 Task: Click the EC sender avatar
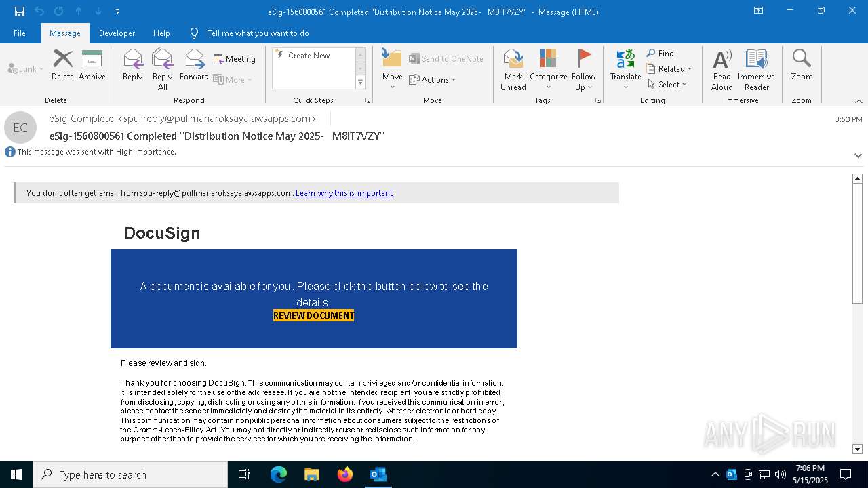click(x=20, y=127)
